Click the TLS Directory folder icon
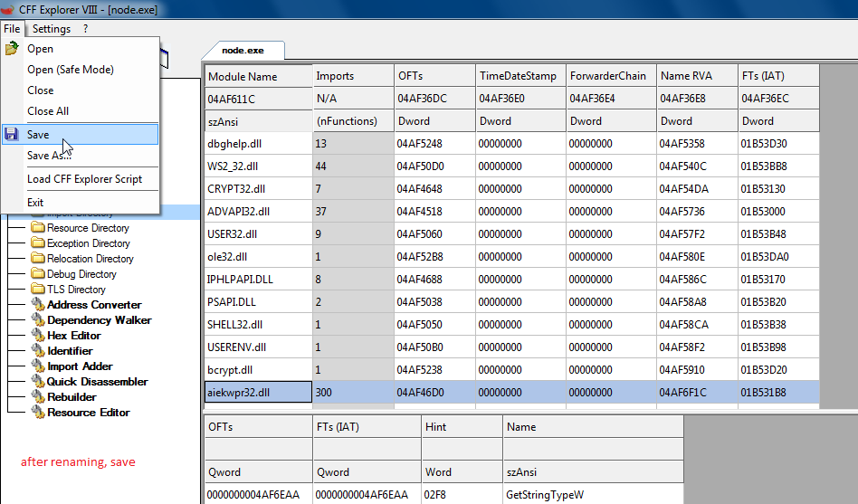 [x=38, y=289]
